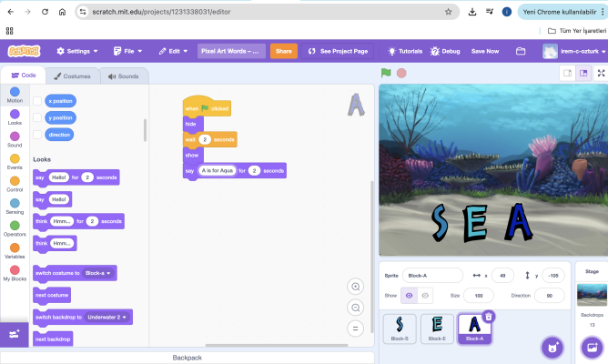Stop project with red stop icon

click(401, 73)
